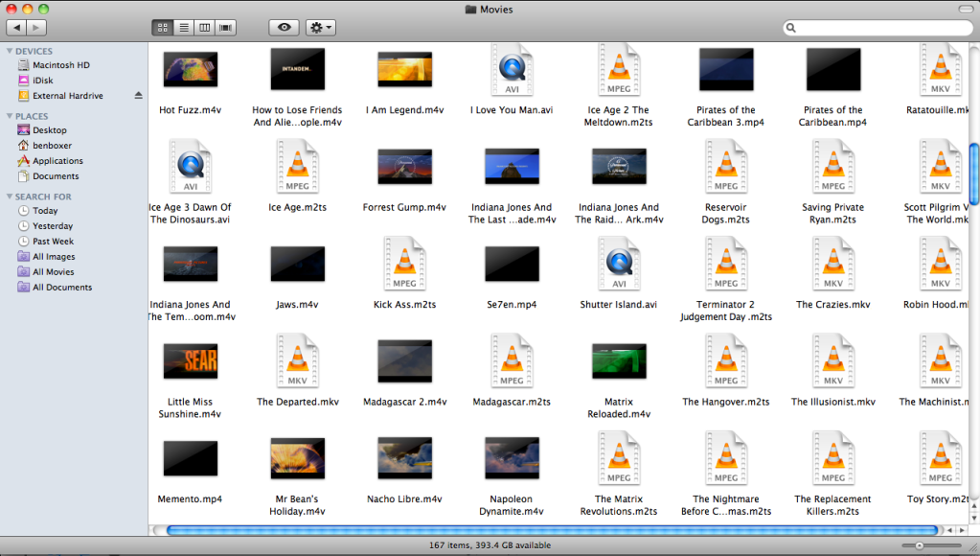Select the I Love You Man.avi QuickTime icon

(x=512, y=69)
